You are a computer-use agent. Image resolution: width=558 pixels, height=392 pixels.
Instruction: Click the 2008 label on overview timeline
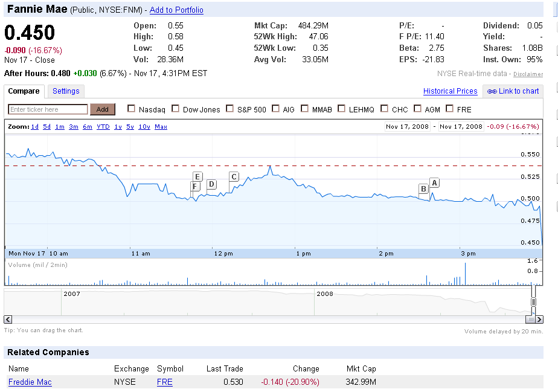tap(325, 294)
